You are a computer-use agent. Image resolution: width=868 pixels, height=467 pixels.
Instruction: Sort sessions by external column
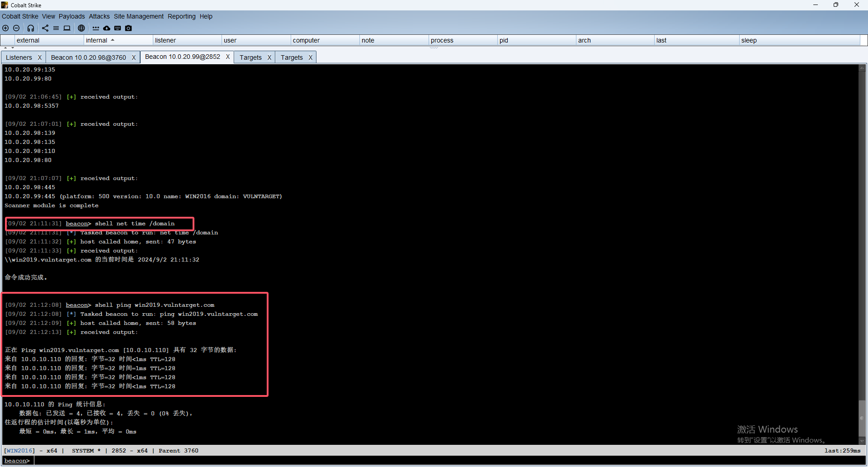[50, 40]
